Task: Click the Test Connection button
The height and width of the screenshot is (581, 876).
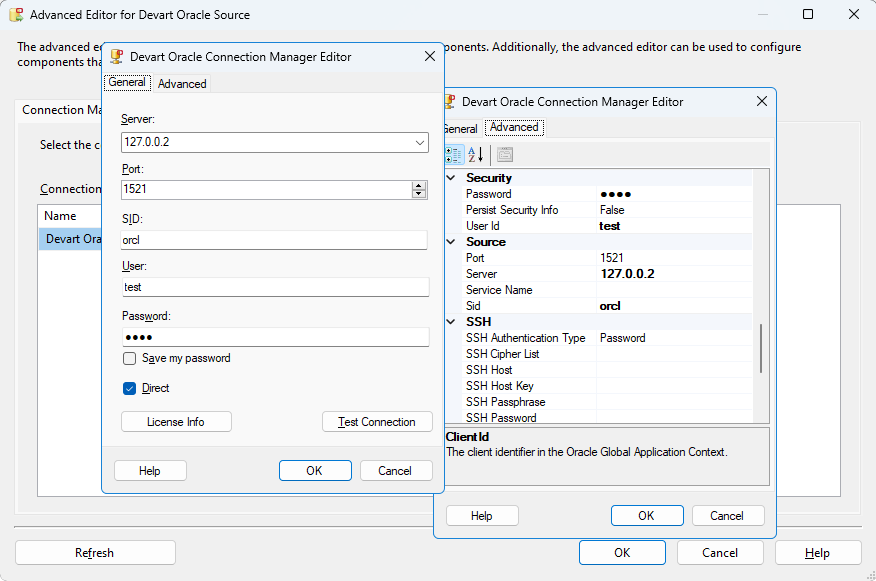Action: coord(377,422)
